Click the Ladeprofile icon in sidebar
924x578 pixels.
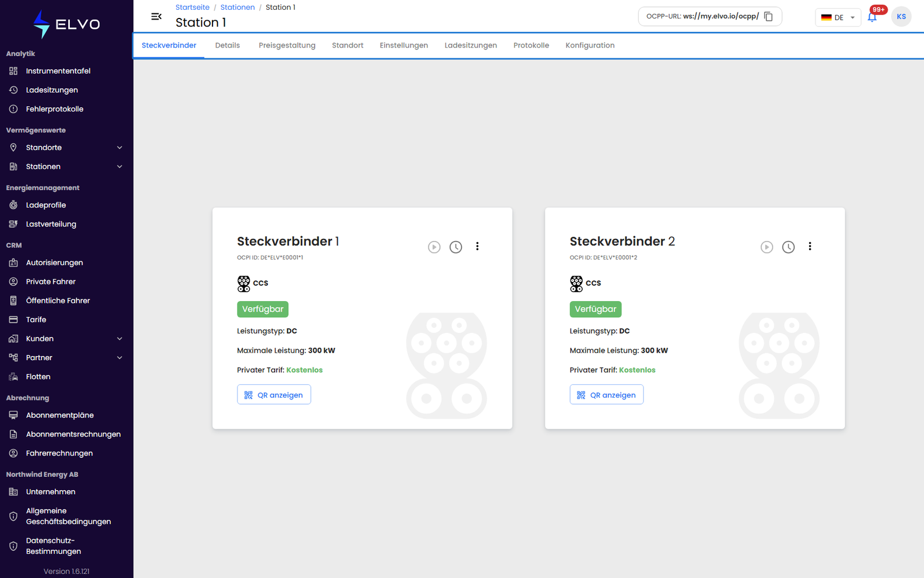(x=13, y=205)
